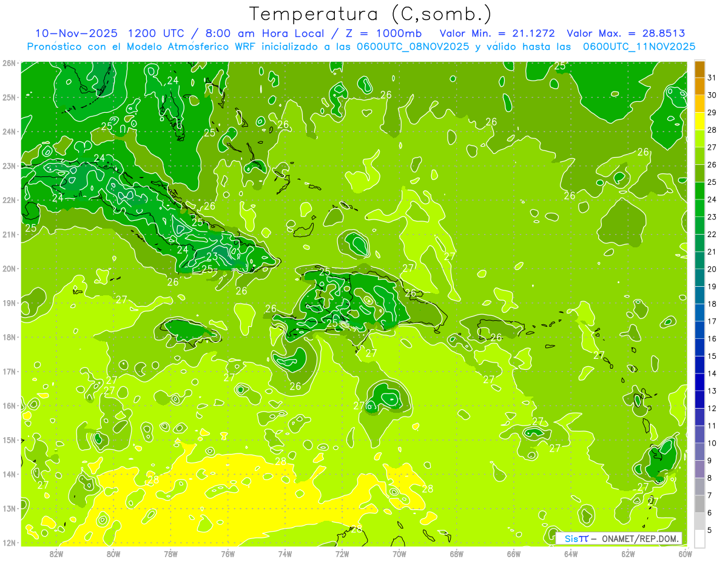Click the "62W" longitude axis label
Viewport: 728px width, 562px height.
tap(628, 554)
